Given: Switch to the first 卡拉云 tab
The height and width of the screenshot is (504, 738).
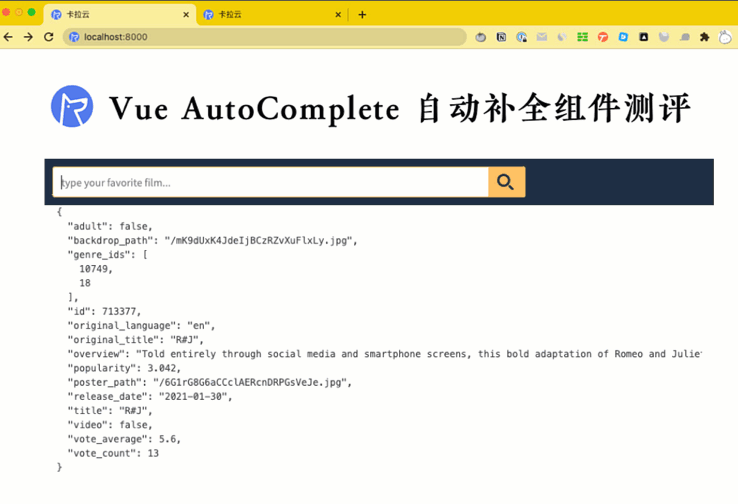Looking at the screenshot, I should point(120,15).
